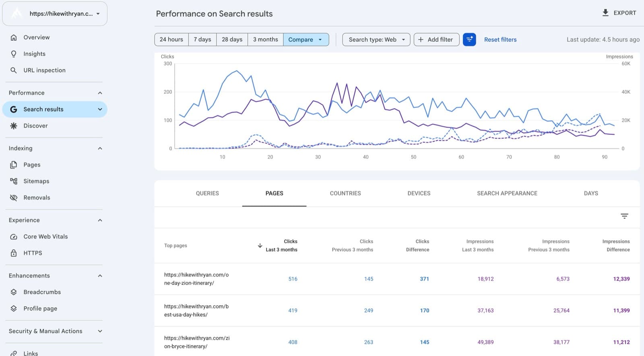Switch to the SEARCH APPEARANCE tab
Image resolution: width=644 pixels, height=356 pixels.
pyautogui.click(x=507, y=193)
